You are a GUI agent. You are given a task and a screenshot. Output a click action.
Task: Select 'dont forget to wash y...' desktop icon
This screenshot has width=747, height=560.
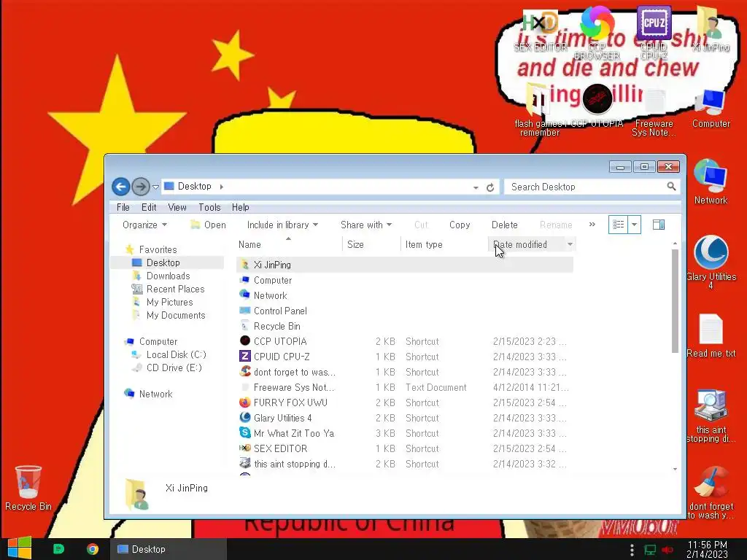pyautogui.click(x=711, y=493)
